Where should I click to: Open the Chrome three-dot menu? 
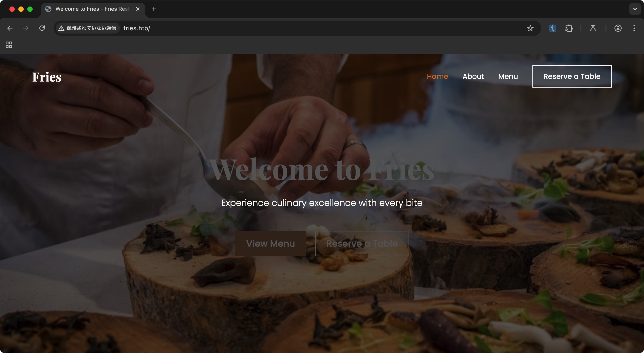tap(634, 28)
